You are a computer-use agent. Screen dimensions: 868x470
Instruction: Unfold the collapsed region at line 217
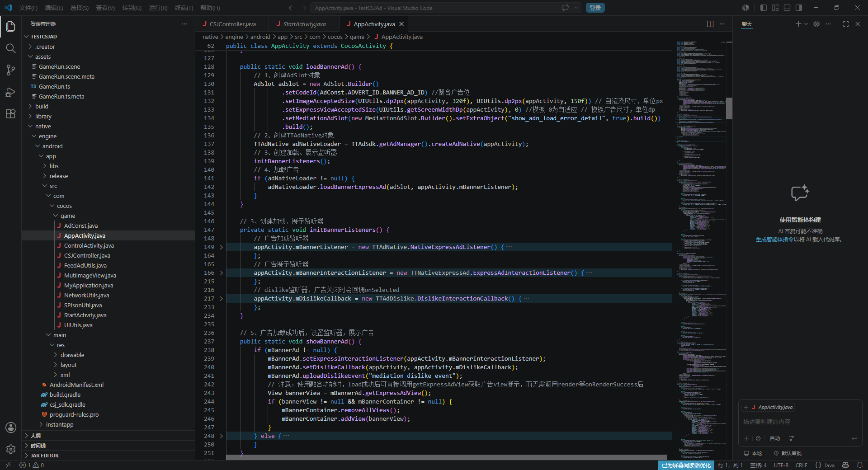tap(221, 299)
